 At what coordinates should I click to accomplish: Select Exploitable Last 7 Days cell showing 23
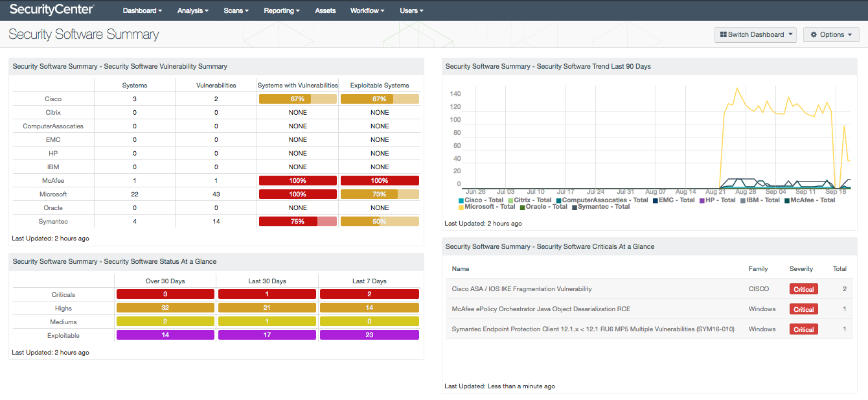369,335
